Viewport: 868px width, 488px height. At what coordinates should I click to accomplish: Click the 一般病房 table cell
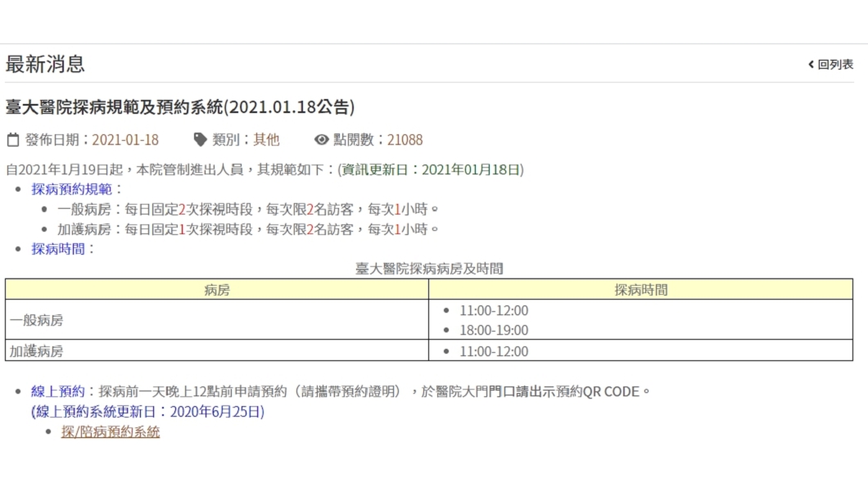click(x=217, y=320)
